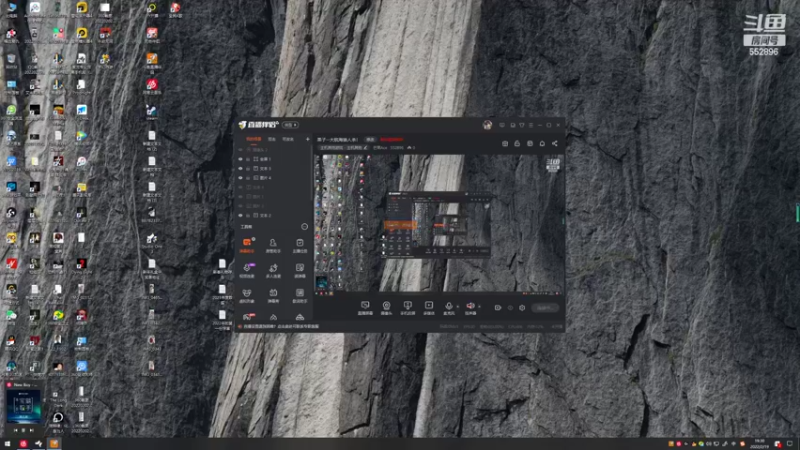This screenshot has width=800, height=450.
Task: Click the live preview canvas
Action: [439, 224]
